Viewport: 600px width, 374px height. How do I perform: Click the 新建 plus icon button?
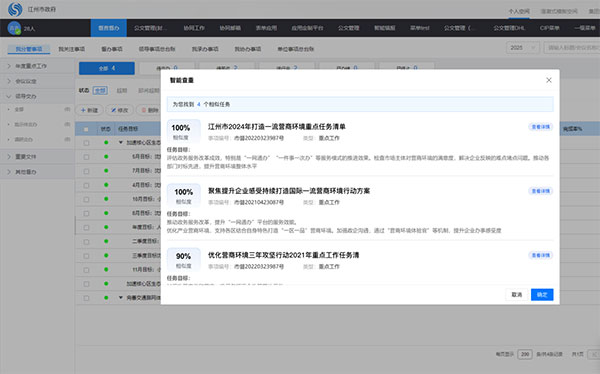coord(89,110)
